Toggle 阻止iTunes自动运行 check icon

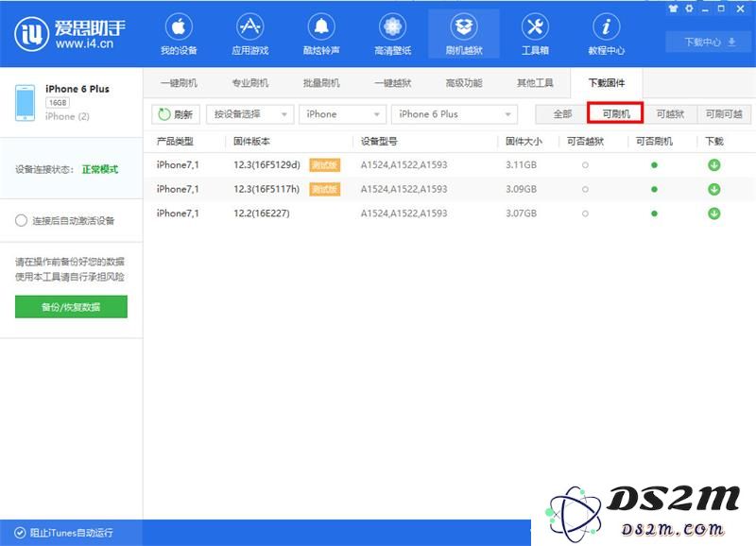[x=20, y=533]
